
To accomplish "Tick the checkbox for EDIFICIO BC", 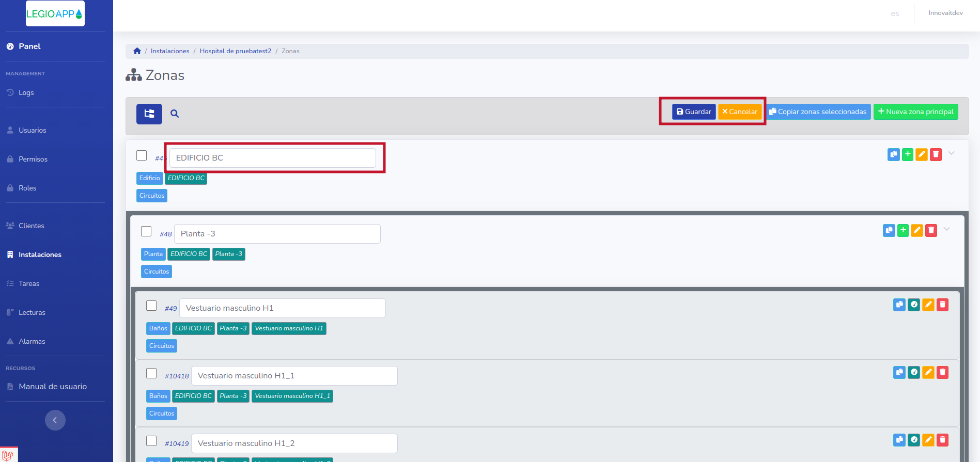I will (142, 155).
